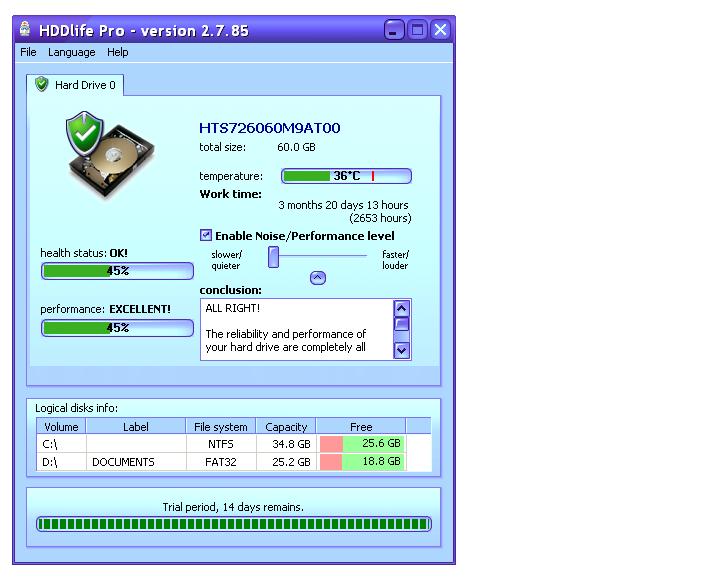Click the FAT32 file system cell
The height and width of the screenshot is (583, 720).
pyautogui.click(x=221, y=462)
